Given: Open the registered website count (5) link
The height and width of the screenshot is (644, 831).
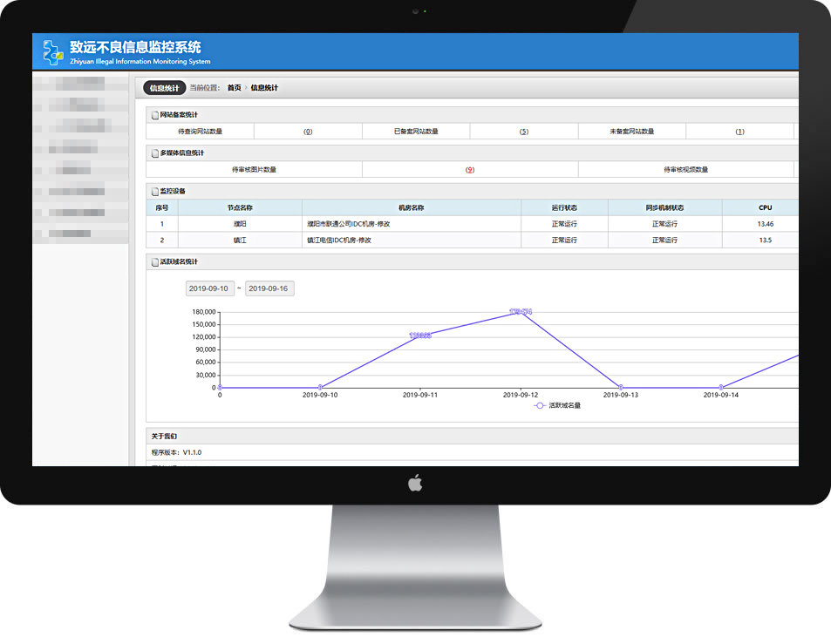Looking at the screenshot, I should 524,132.
